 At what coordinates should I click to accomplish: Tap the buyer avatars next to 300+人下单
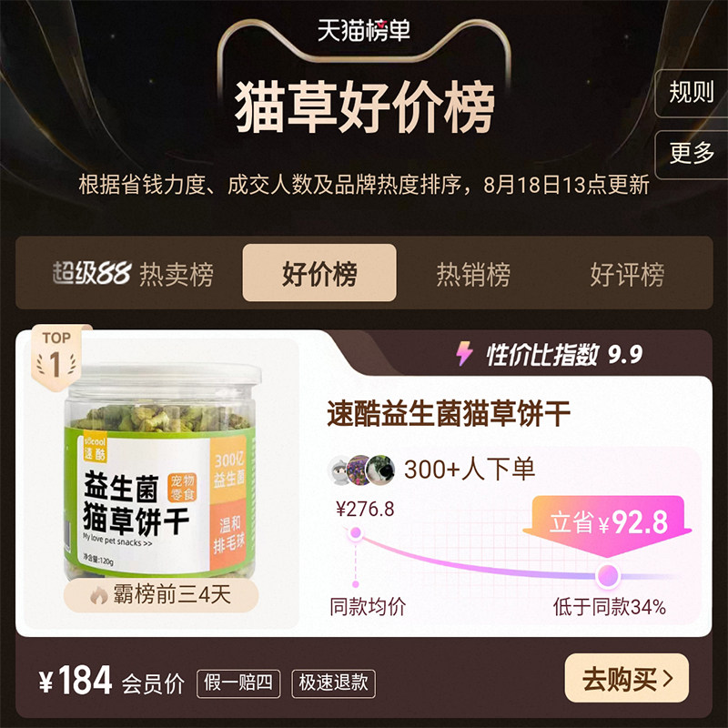361,470
